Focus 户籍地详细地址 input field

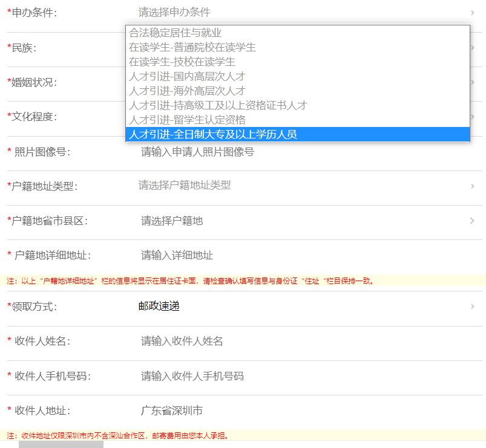pos(309,255)
